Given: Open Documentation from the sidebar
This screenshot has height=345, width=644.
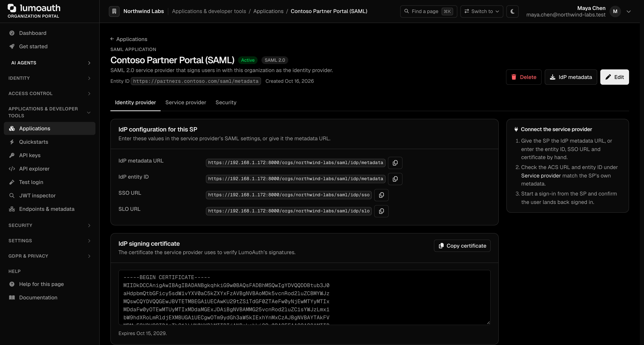Looking at the screenshot, I should (x=49, y=297).
